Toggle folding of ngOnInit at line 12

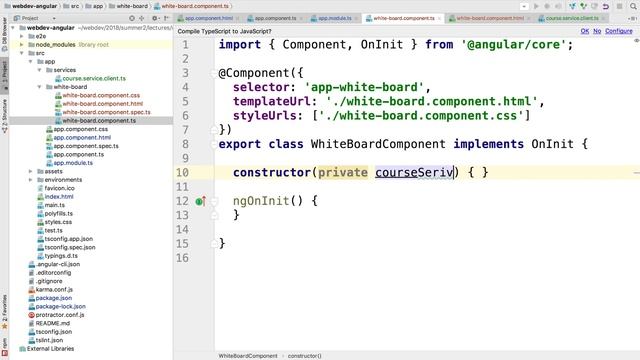[213, 201]
